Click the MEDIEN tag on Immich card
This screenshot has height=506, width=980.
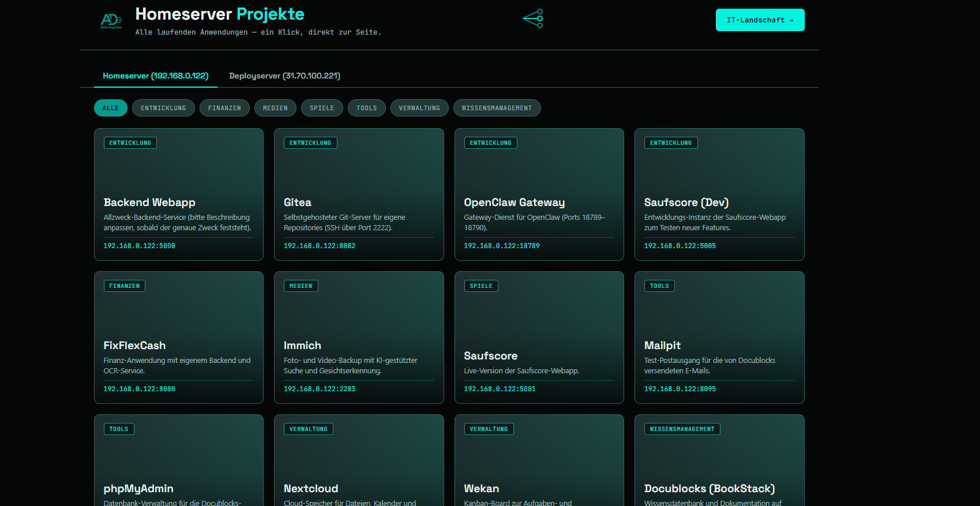(301, 286)
